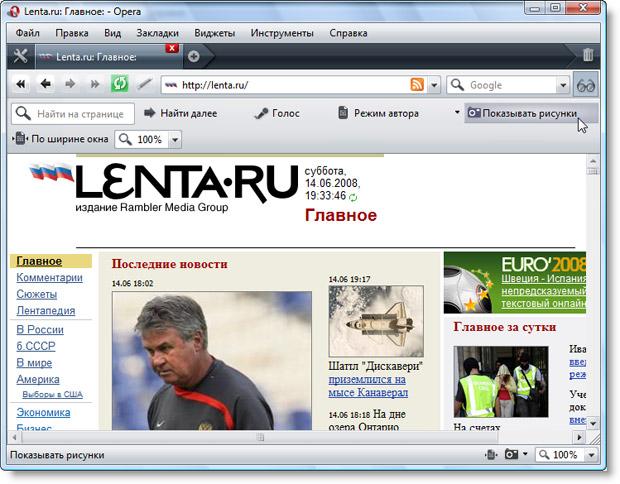Go forward to next page
Image resolution: width=620 pixels, height=484 pixels.
(70, 84)
